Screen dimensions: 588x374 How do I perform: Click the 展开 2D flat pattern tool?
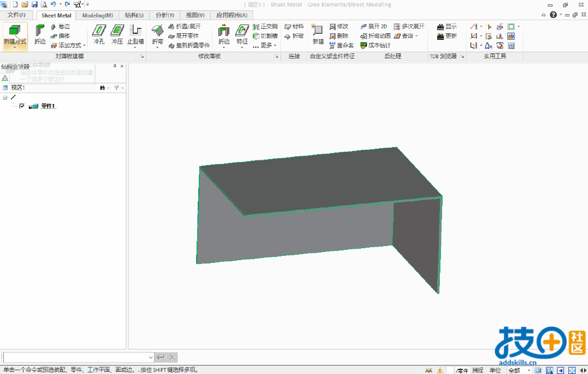coord(373,27)
